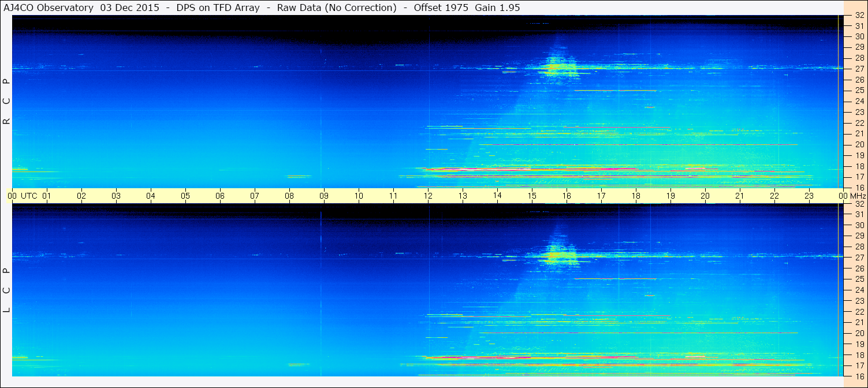868x388 pixels.
Task: Pick the 04 hour marker
Action: [151, 196]
